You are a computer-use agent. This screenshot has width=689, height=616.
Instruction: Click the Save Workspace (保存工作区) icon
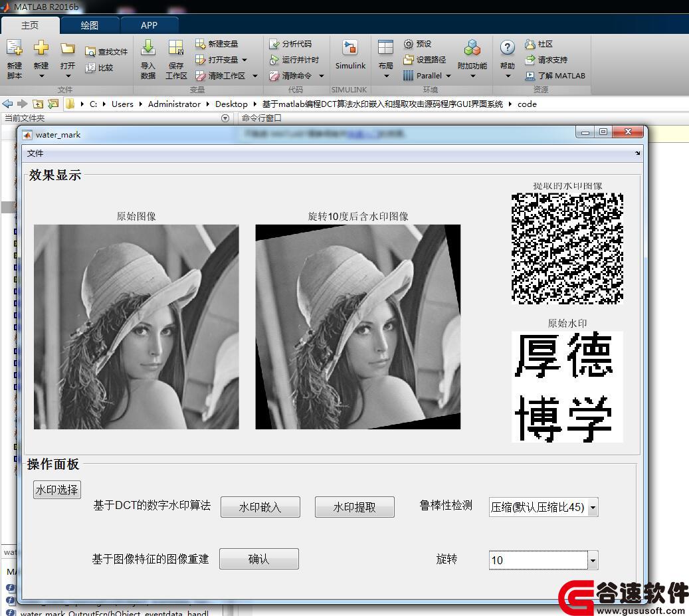tap(176, 47)
